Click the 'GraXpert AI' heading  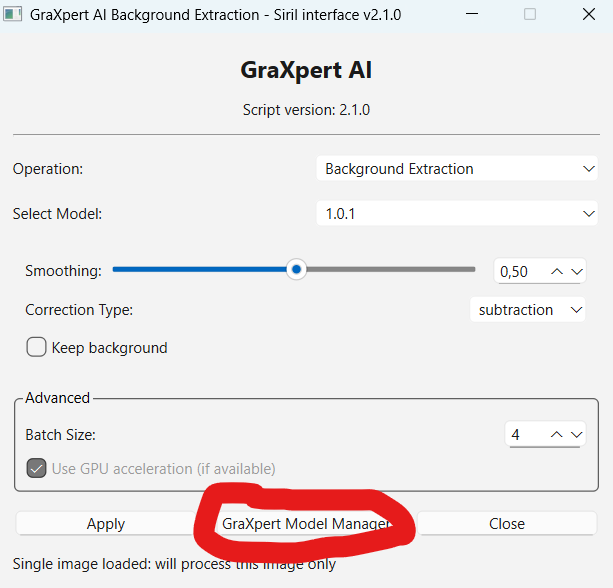[306, 70]
